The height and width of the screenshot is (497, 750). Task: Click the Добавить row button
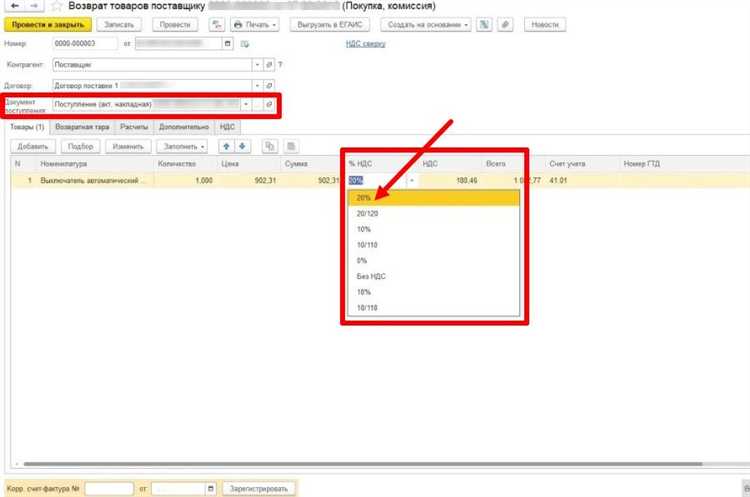pyautogui.click(x=33, y=146)
